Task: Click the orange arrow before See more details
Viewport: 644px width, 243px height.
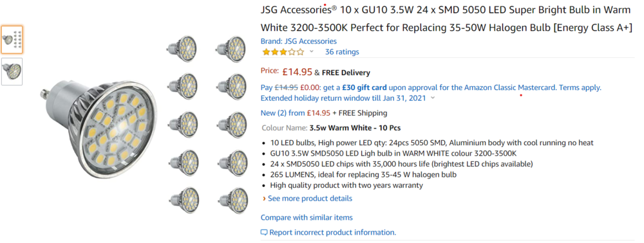Action: [264, 199]
